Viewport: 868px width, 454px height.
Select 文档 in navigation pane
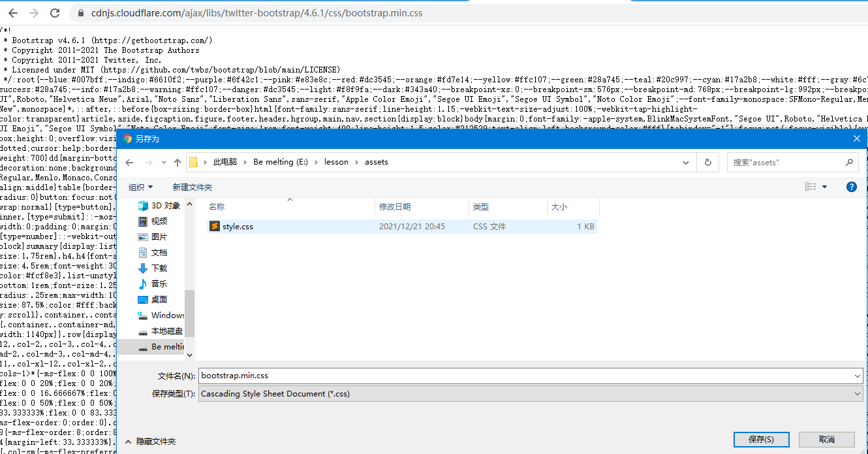pos(159,252)
